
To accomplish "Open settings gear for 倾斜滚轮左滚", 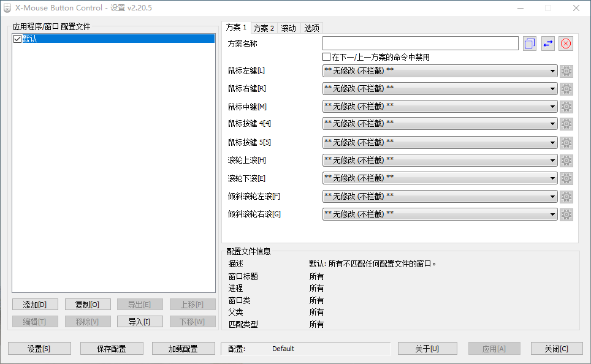I will tap(566, 196).
